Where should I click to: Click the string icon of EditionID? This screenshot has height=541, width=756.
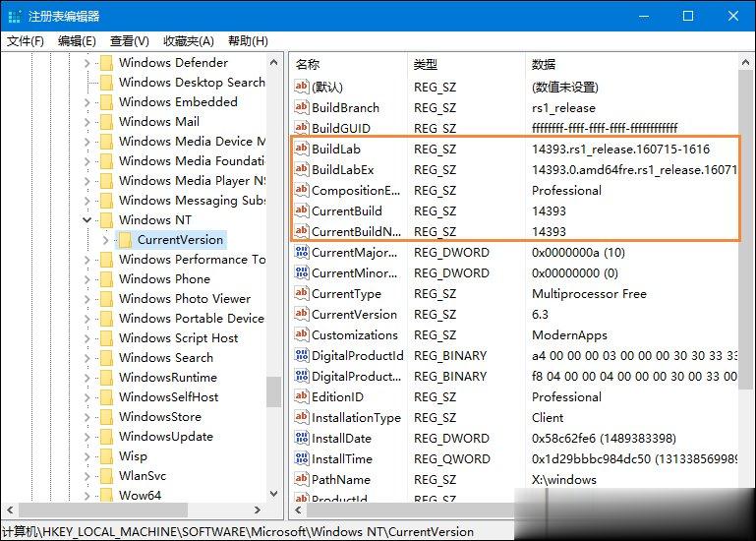point(302,396)
